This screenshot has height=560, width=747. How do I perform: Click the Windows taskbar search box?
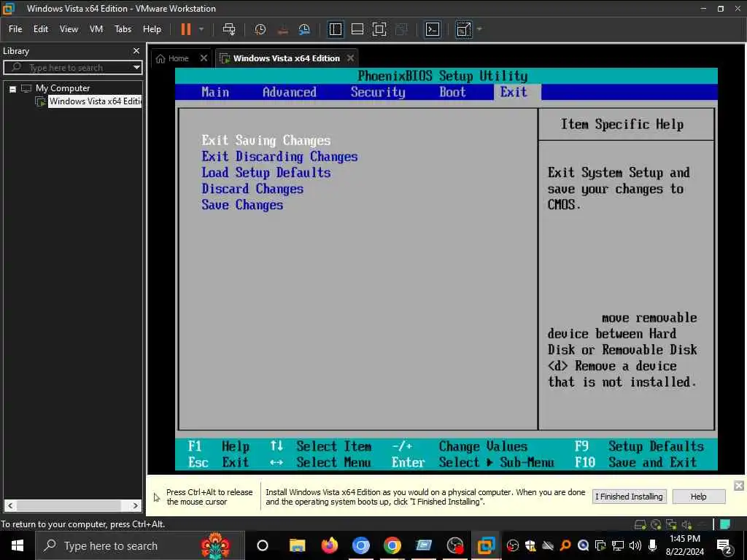[x=140, y=545]
